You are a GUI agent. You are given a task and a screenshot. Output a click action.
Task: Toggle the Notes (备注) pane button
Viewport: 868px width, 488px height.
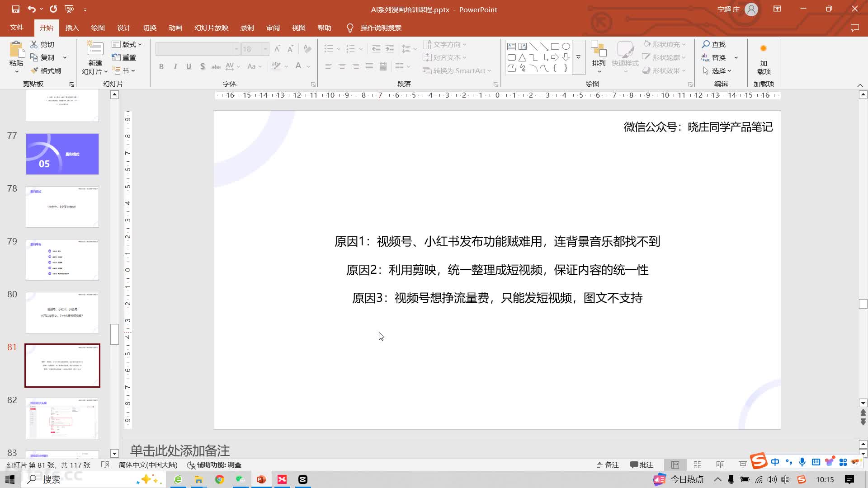pyautogui.click(x=607, y=465)
